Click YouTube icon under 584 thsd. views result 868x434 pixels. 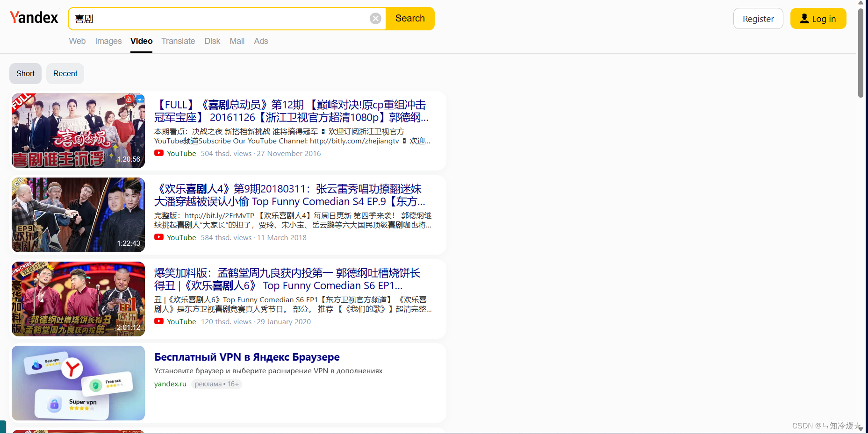(x=159, y=237)
